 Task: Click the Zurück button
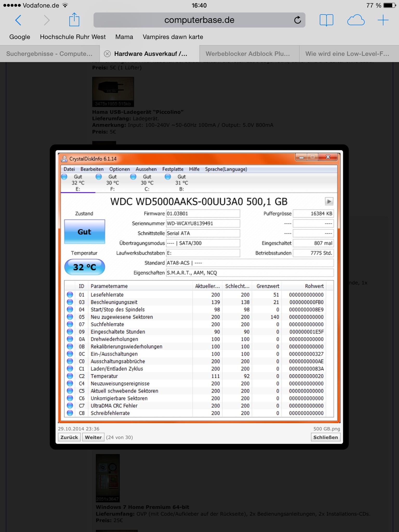69,437
